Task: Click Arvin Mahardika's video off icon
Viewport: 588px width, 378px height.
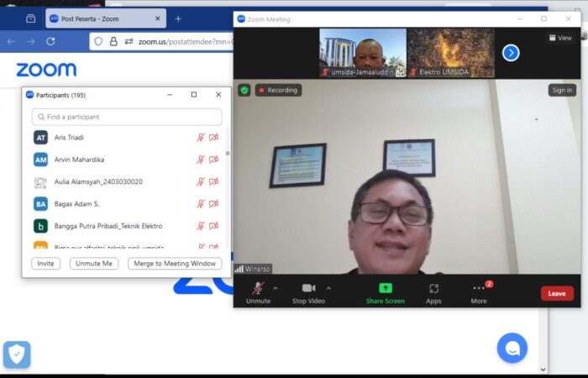Action: (x=213, y=160)
